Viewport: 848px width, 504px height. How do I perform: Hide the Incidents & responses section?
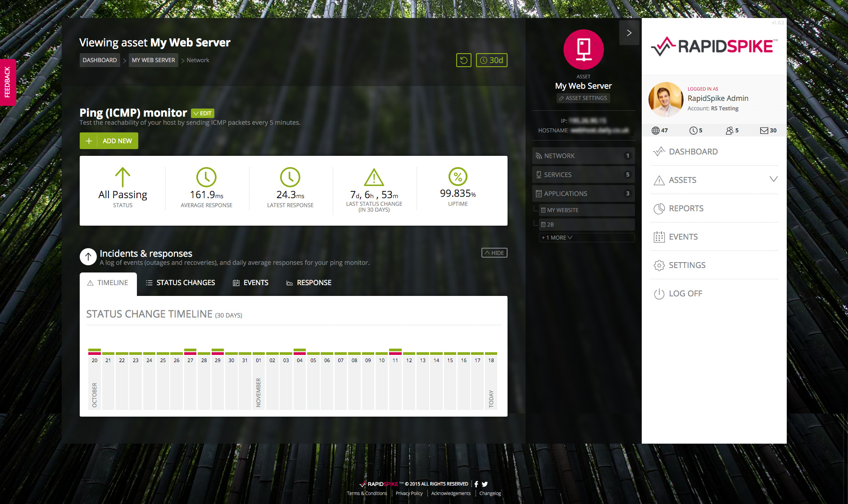coord(494,253)
